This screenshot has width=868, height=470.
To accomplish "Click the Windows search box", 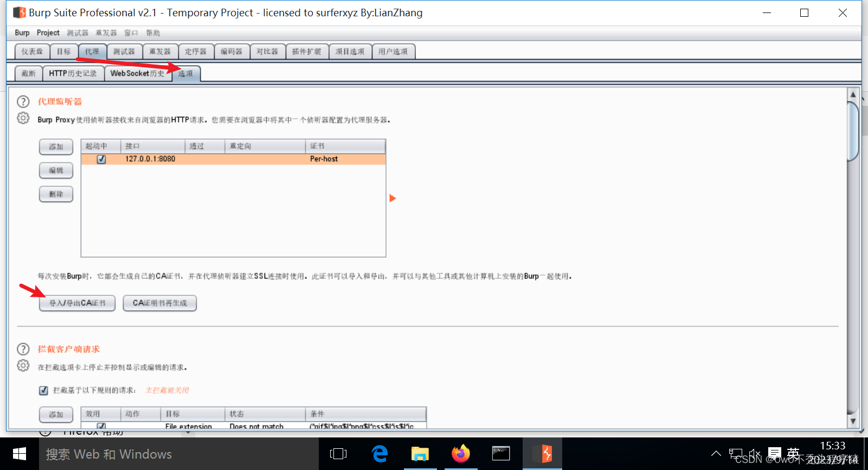I will pyautogui.click(x=179, y=454).
